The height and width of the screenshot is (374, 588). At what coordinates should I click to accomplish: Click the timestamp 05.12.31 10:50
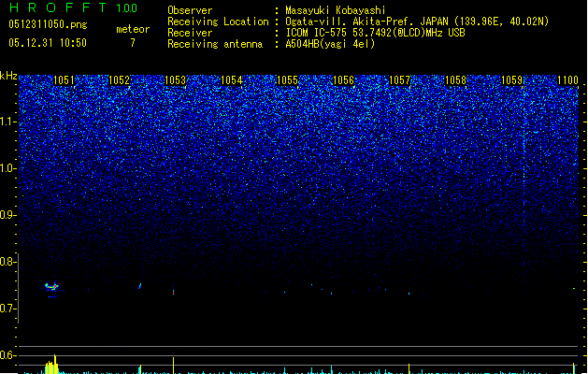(x=48, y=43)
